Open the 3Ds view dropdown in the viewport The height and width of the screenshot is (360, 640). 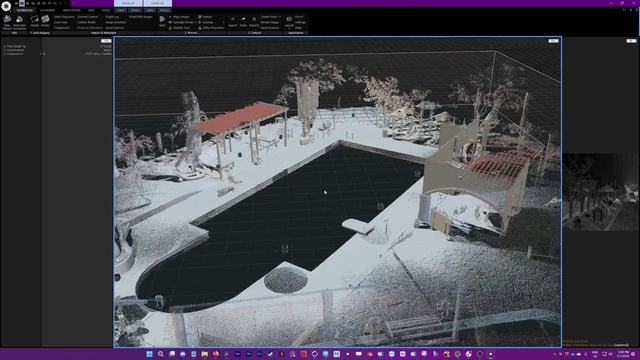pos(553,41)
